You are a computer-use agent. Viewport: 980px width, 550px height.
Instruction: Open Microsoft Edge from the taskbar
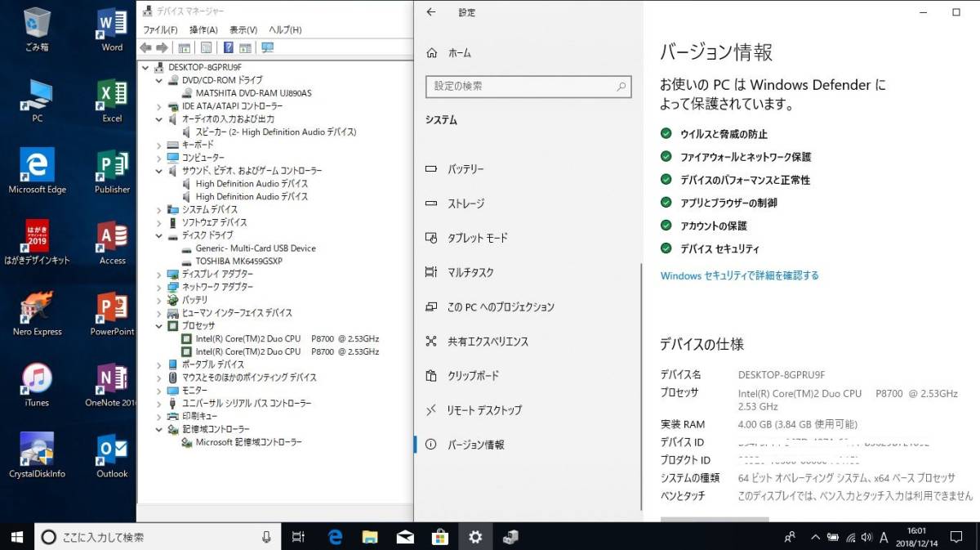click(334, 537)
